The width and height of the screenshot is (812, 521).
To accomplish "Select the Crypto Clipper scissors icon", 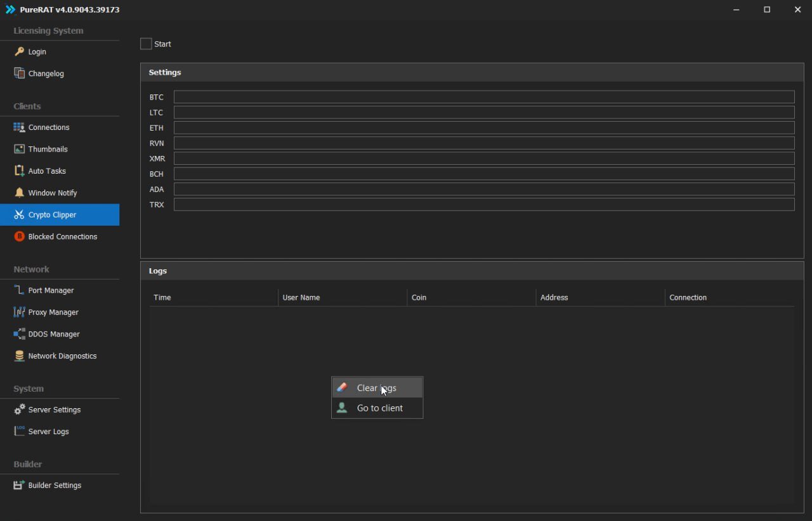I will [19, 215].
